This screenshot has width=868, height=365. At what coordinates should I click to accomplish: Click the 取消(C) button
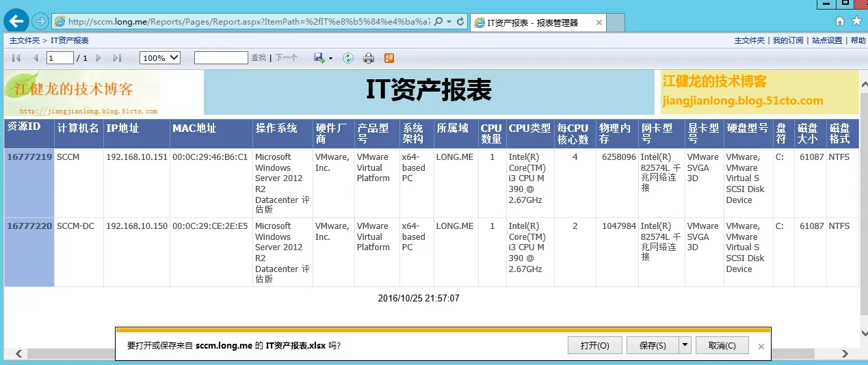click(722, 345)
